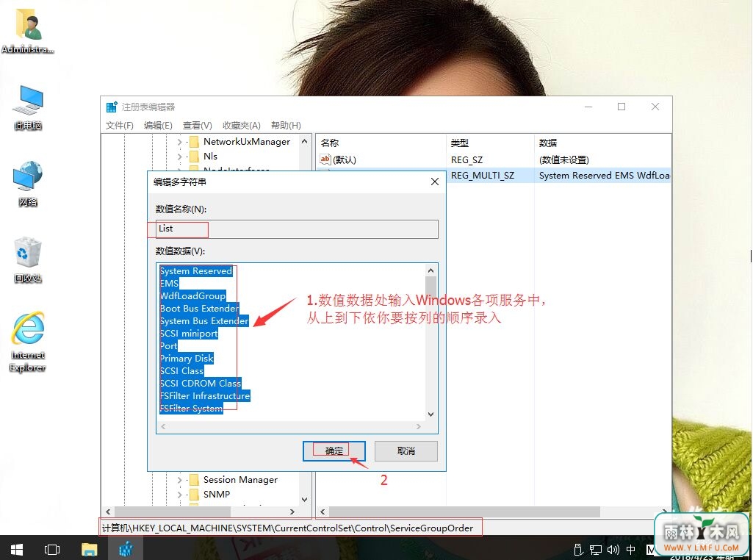This screenshot has width=753, height=560.
Task: Expand the SNMP tree node
Action: point(179,494)
